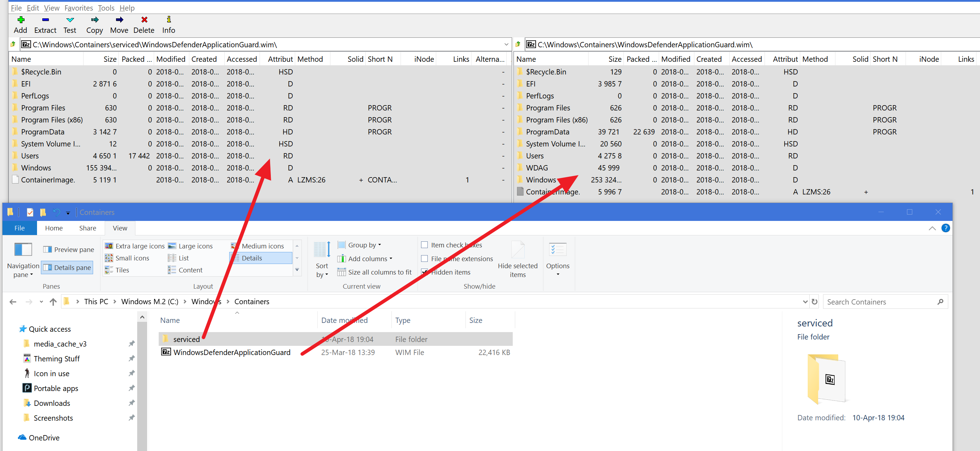This screenshot has height=451, width=980.
Task: Click the Add toolbar icon in 7-Zip
Action: pos(20,25)
